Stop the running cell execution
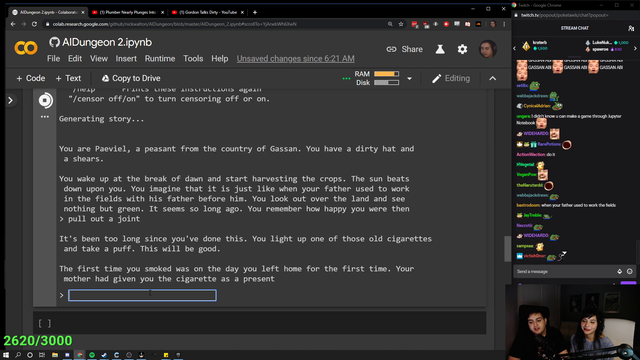This screenshot has width=640, height=360. 45,100
